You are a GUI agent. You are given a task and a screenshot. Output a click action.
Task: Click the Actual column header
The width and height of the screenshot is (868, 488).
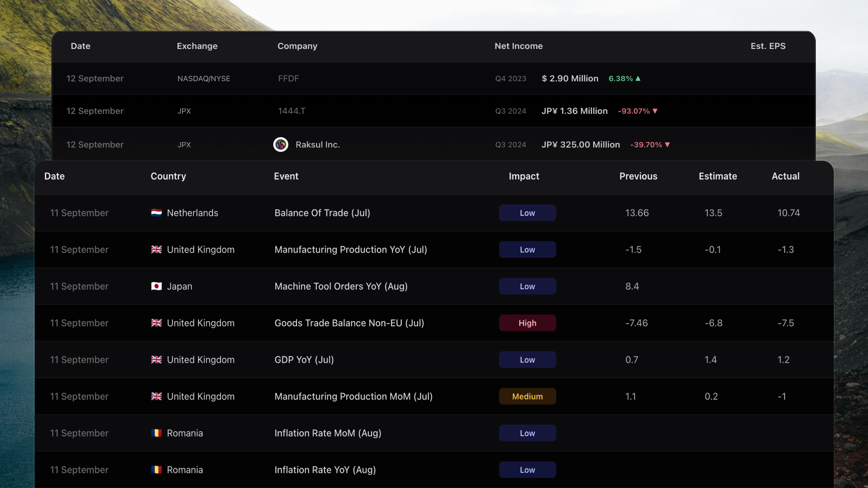click(786, 176)
